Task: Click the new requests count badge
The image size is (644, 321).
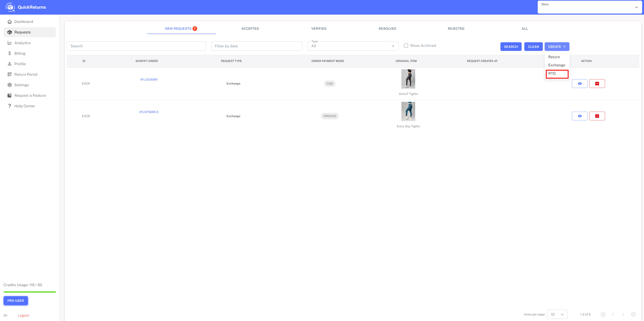Action: [195, 29]
